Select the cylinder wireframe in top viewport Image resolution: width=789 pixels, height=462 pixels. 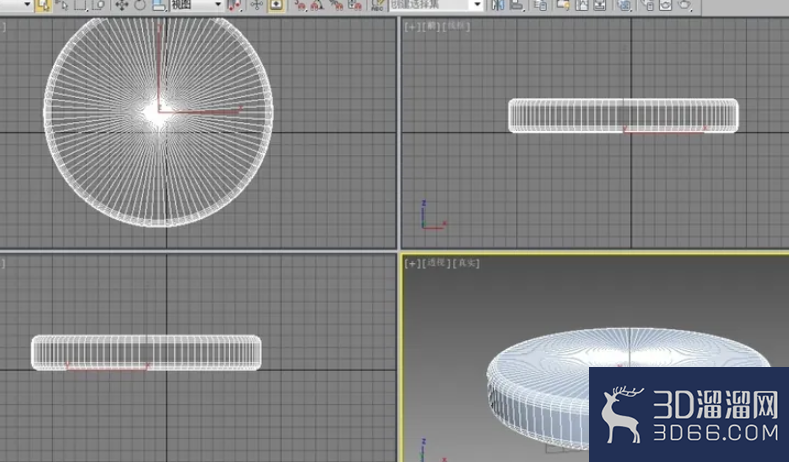point(159,121)
